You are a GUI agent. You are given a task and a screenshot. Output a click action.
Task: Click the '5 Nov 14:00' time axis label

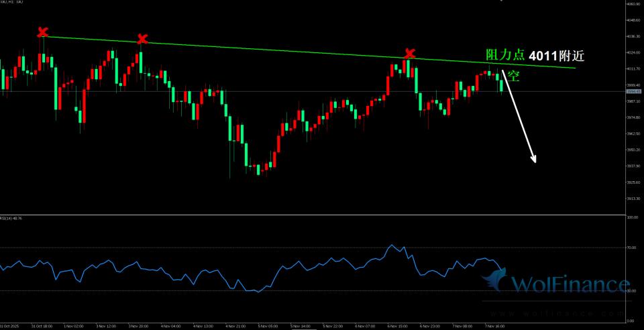(301, 326)
